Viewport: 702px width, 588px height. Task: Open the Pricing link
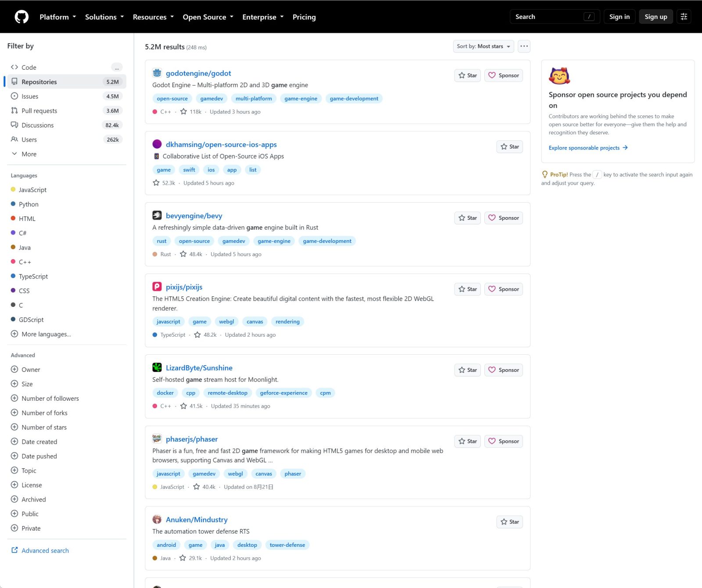(304, 17)
